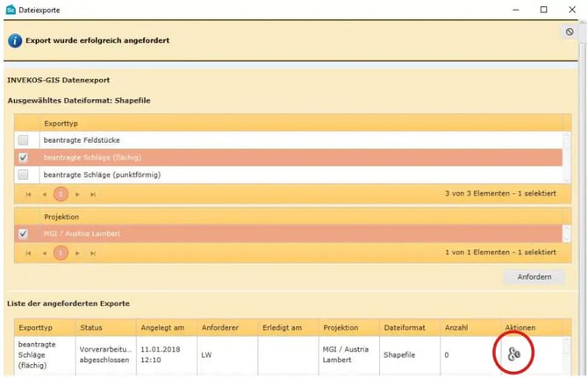Click the 'LW' Anforderer cell

tap(227, 355)
